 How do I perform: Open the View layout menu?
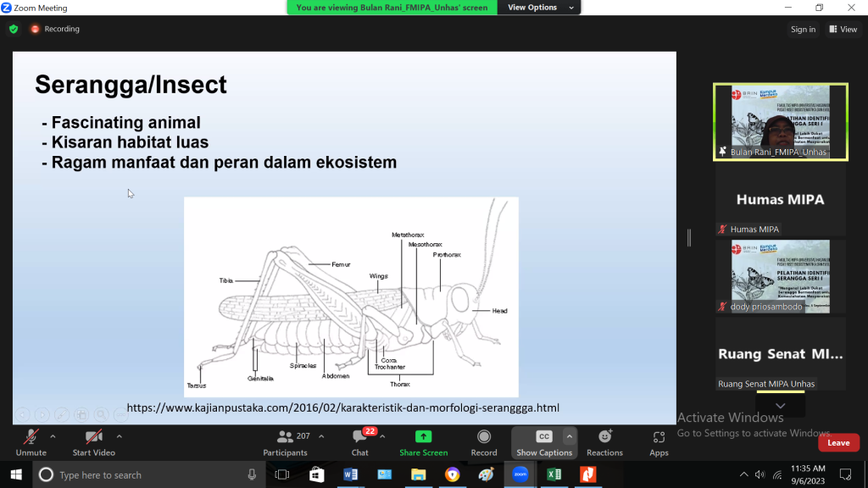coord(843,29)
